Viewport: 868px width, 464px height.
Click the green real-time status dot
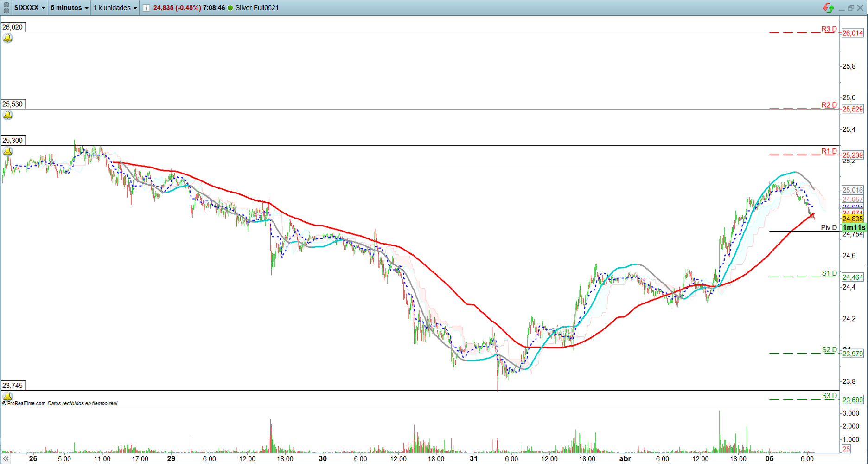point(230,8)
